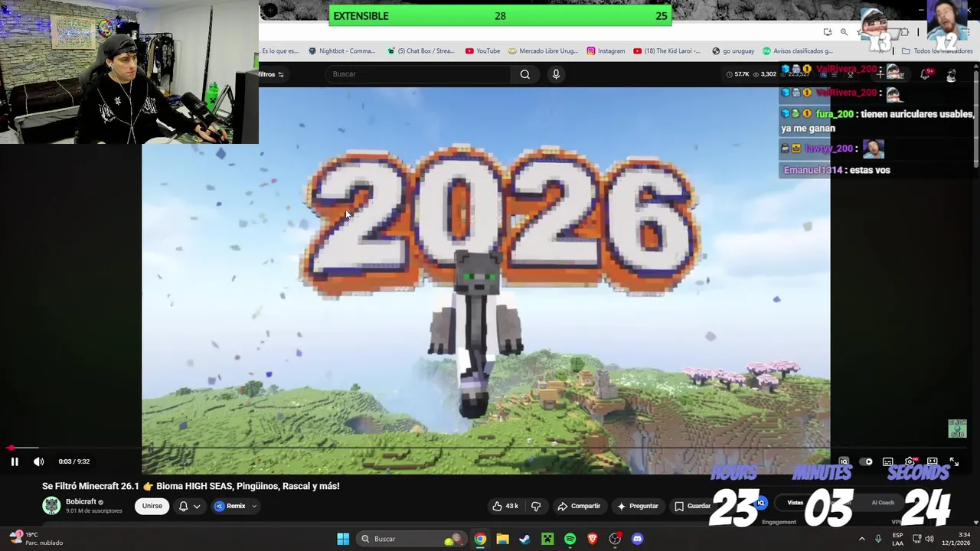Open Steam from the taskbar
This screenshot has height=551, width=980.
tap(524, 539)
